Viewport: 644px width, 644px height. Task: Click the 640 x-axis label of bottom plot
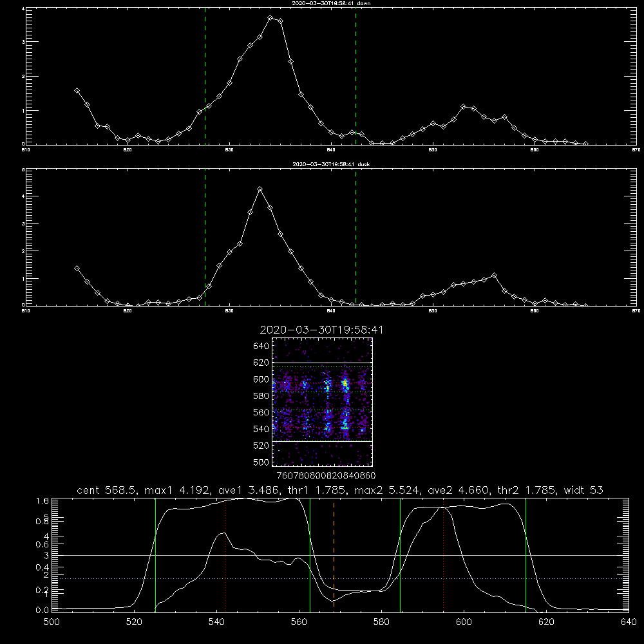tap(629, 622)
